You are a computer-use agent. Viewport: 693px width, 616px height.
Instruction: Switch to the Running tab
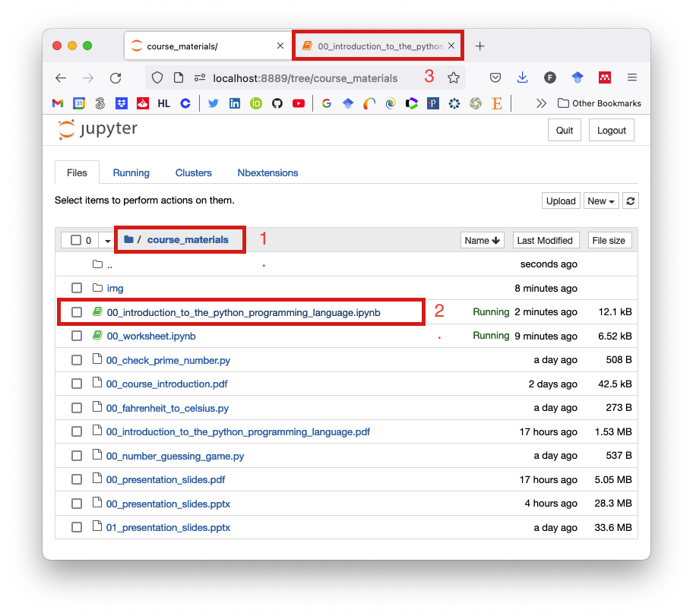click(131, 172)
